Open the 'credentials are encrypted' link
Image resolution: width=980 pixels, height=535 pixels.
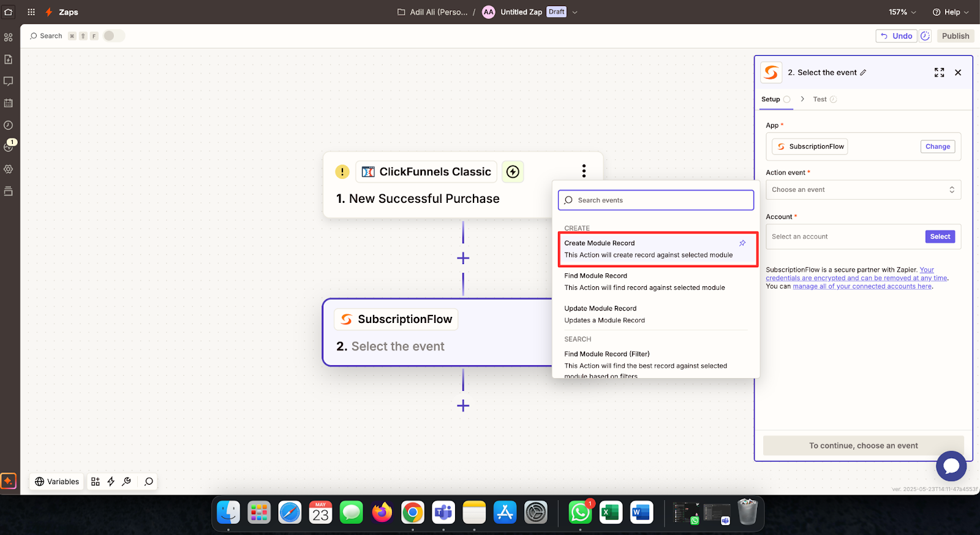856,278
